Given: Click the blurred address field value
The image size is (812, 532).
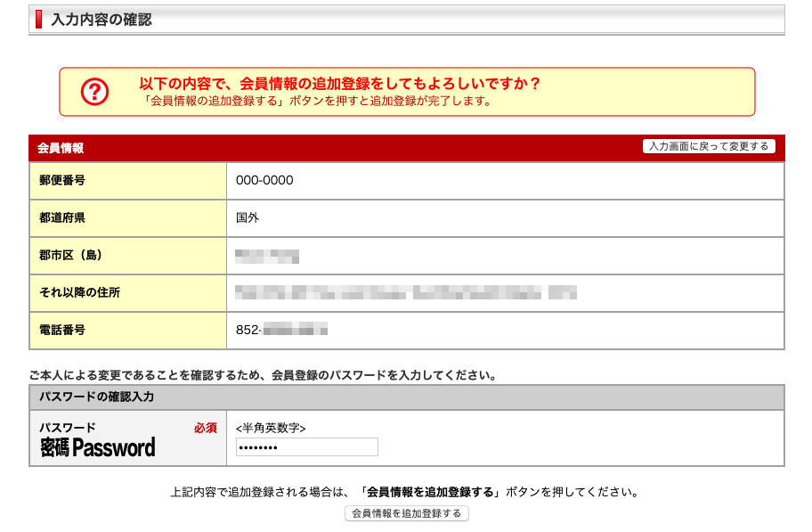Looking at the screenshot, I should 405,293.
